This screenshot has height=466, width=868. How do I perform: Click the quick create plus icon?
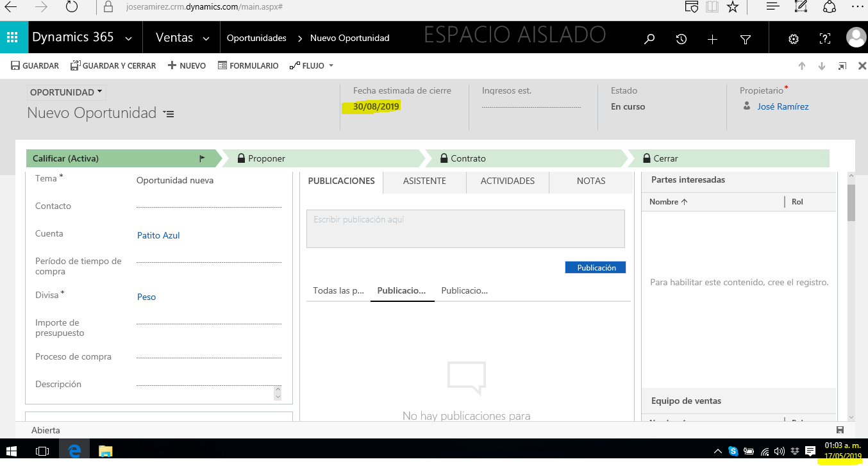(712, 39)
